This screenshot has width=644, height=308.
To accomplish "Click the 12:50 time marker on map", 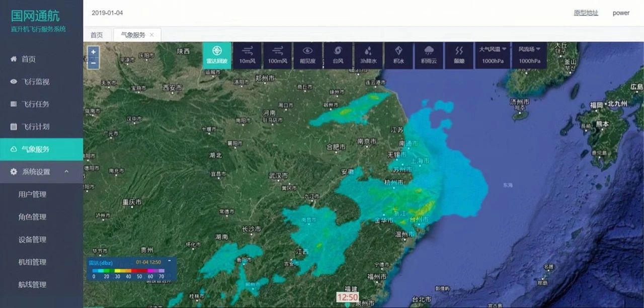I will tap(347, 297).
